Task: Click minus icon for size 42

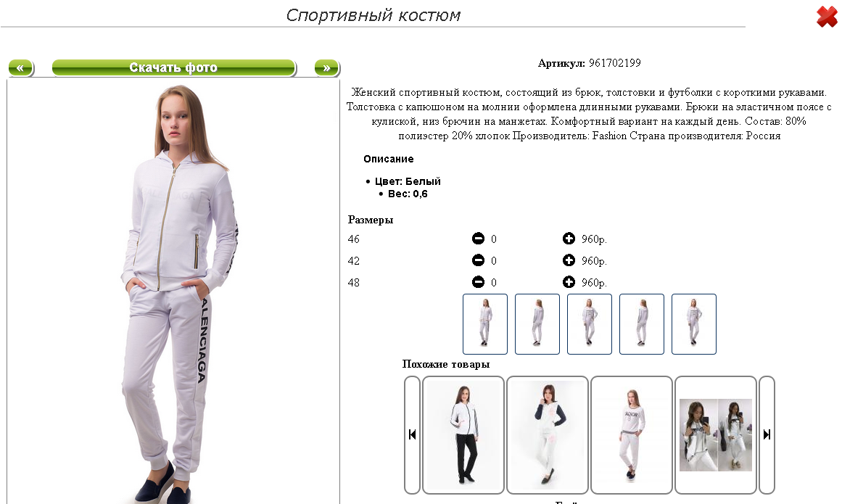Action: click(478, 260)
